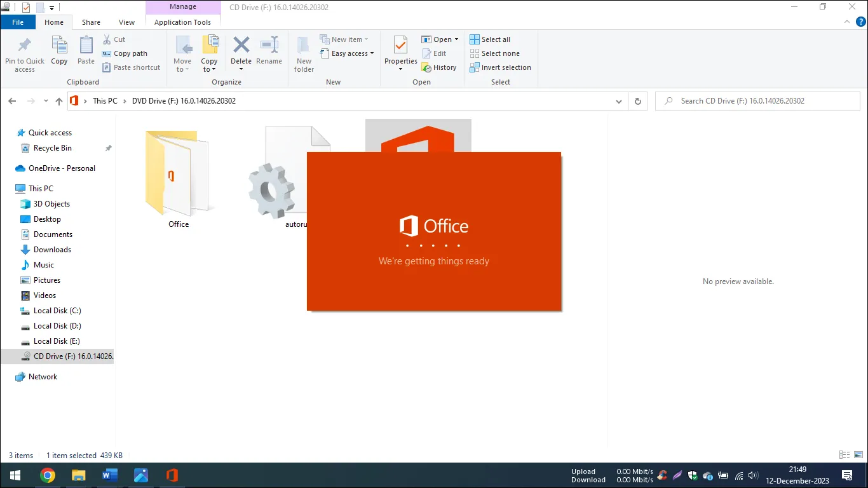Switch to large icons view in status bar
This screenshot has height=488, width=868.
point(858,455)
